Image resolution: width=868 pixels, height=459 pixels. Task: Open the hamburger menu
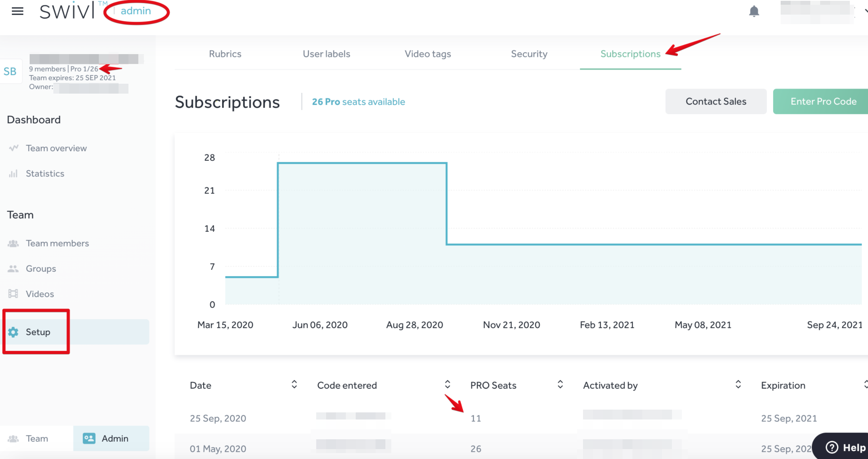click(17, 11)
